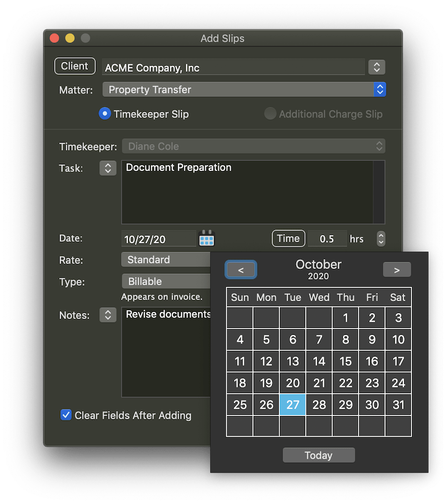Select October 10 in calendar
This screenshot has height=504, width=446.
click(398, 339)
